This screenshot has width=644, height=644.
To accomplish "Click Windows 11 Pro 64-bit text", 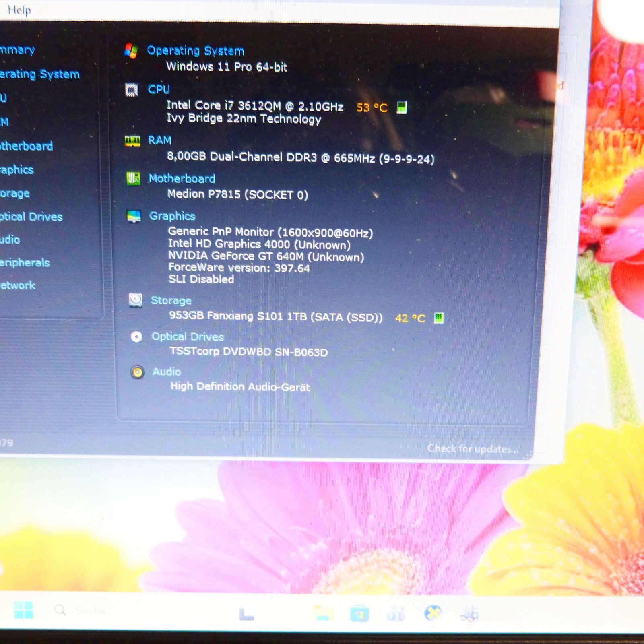I will (227, 67).
